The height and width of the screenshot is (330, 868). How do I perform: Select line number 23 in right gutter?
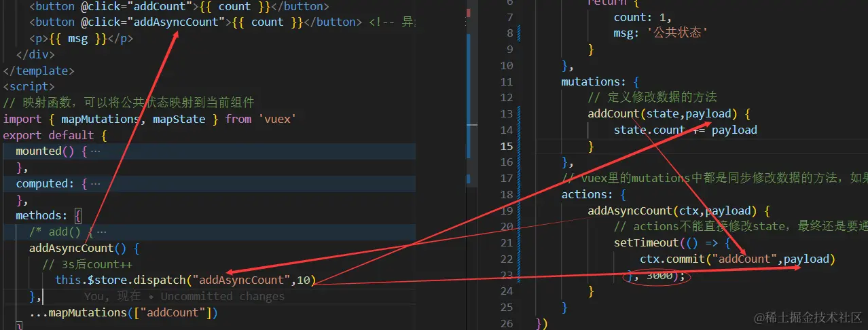pos(507,275)
